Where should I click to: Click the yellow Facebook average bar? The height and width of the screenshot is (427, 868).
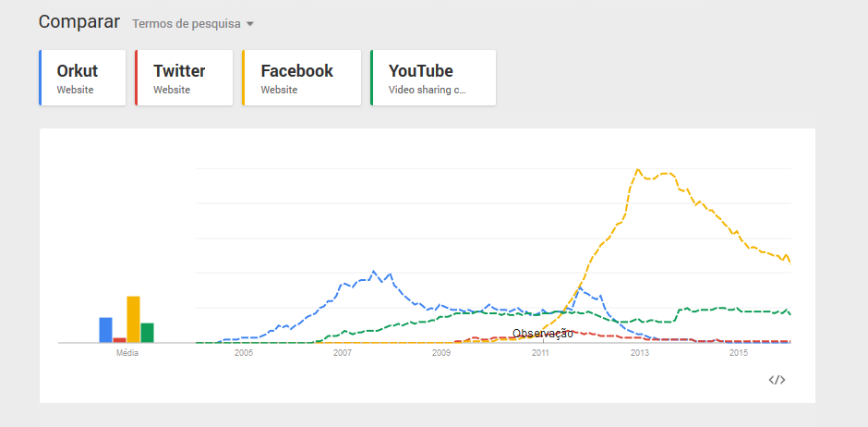[133, 320]
